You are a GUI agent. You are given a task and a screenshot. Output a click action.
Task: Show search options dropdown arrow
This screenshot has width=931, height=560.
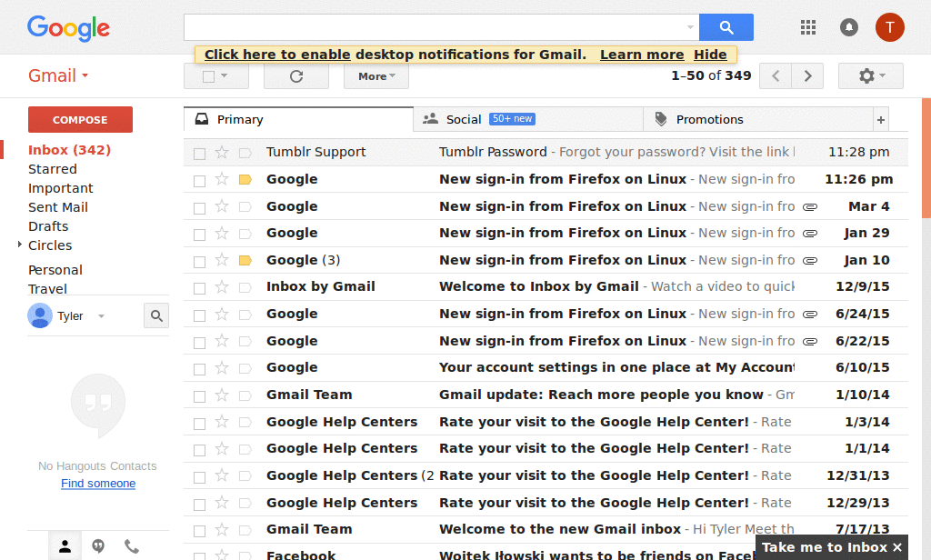point(690,27)
